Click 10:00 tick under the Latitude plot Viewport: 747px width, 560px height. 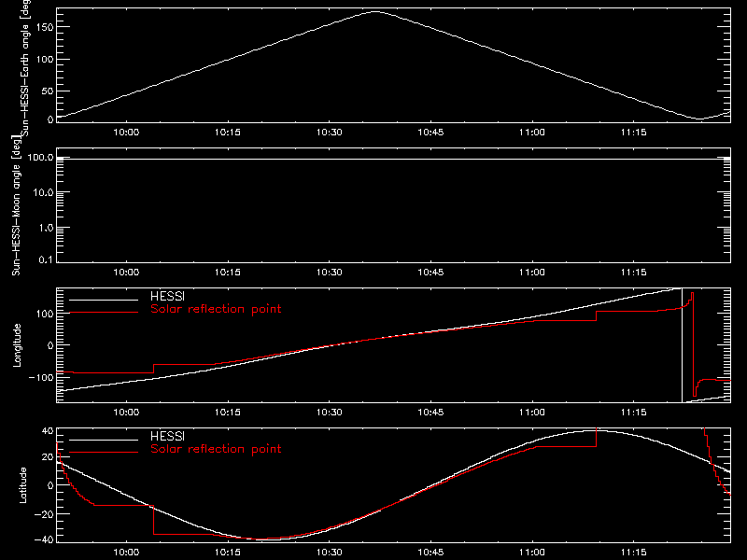click(126, 553)
